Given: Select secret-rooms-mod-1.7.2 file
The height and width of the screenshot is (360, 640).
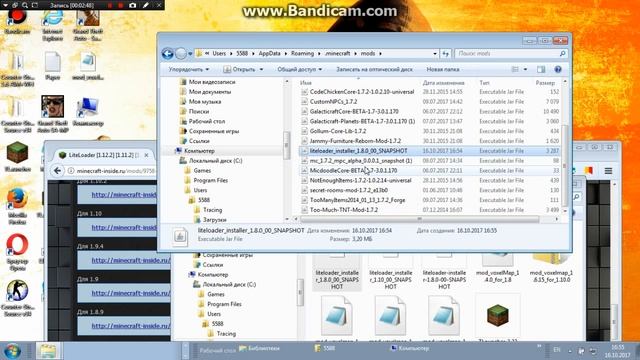Looking at the screenshot, I should [x=349, y=190].
